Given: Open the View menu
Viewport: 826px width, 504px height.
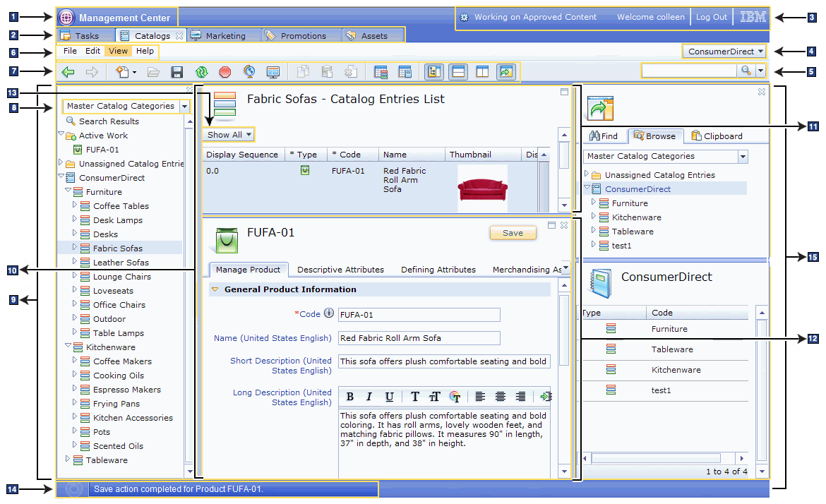Looking at the screenshot, I should (x=118, y=51).
